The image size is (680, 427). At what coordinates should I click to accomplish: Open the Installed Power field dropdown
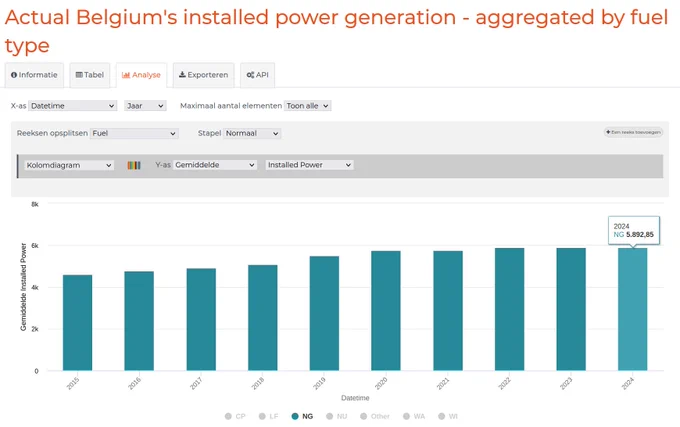click(310, 165)
